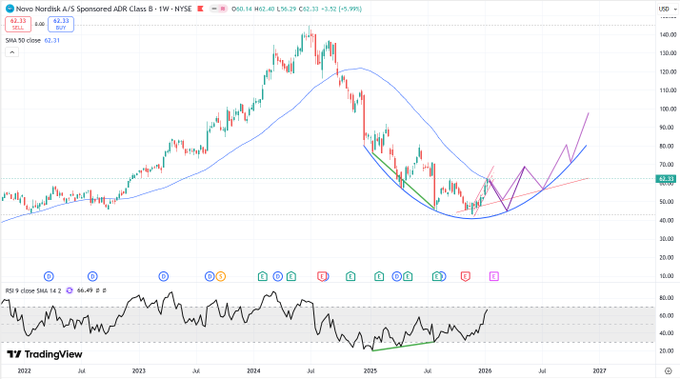Click the dividend marker near March 2024
680x379 pixels.
click(x=278, y=276)
